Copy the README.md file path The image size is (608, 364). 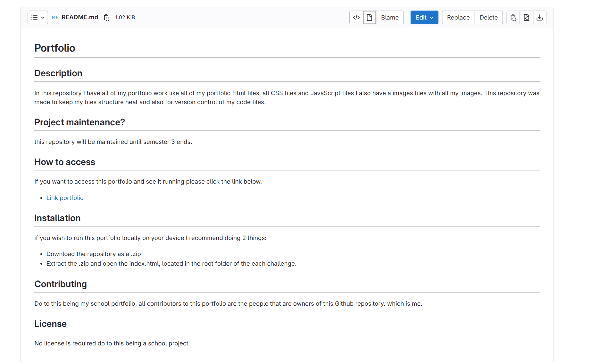coord(107,18)
